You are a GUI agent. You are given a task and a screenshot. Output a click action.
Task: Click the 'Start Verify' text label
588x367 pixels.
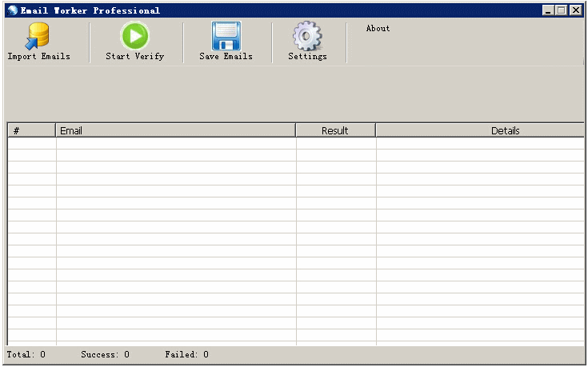135,56
